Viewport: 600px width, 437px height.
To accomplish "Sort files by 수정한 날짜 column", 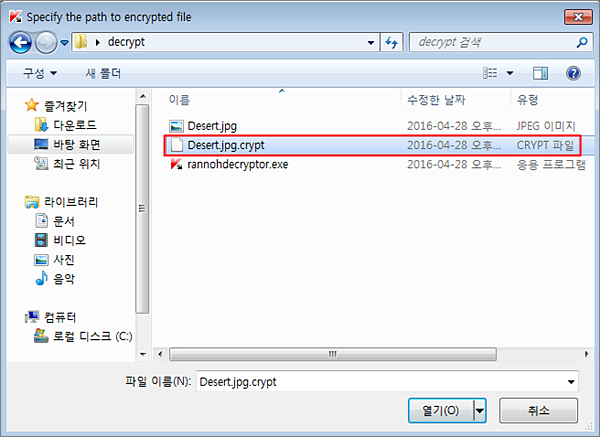I will [436, 100].
